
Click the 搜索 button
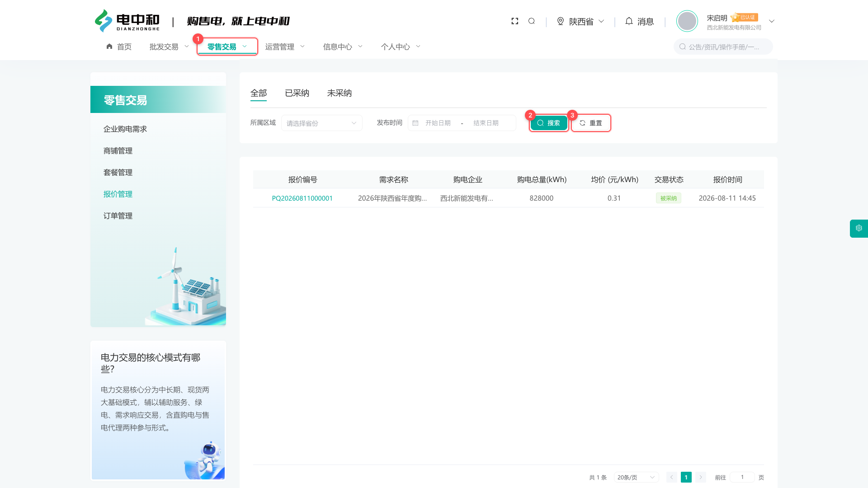549,123
